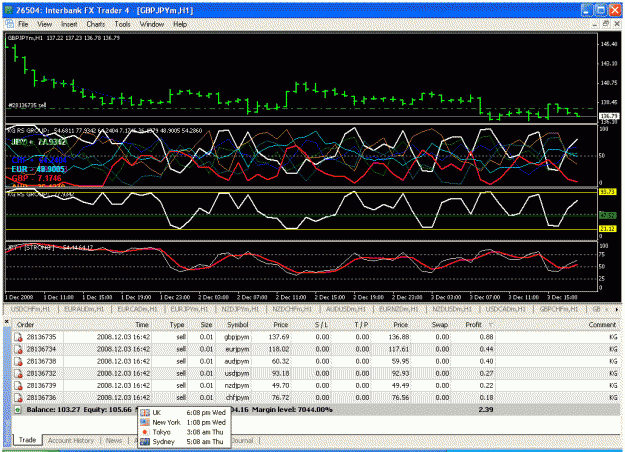Restore the inner chart window in menu bar
The height and width of the screenshot is (452, 625).
pyautogui.click(x=606, y=24)
